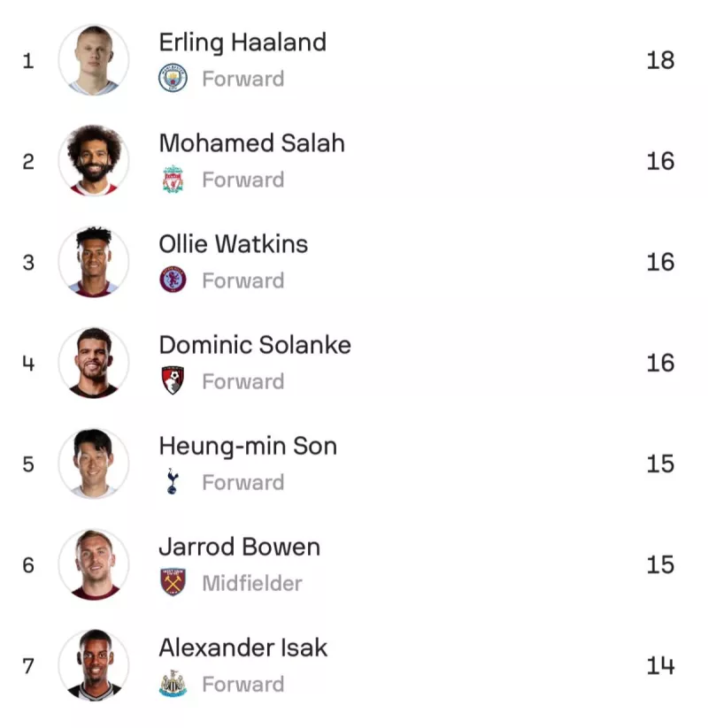This screenshot has width=708, height=728.
Task: Click the Aston Villa club crest
Action: point(173,280)
